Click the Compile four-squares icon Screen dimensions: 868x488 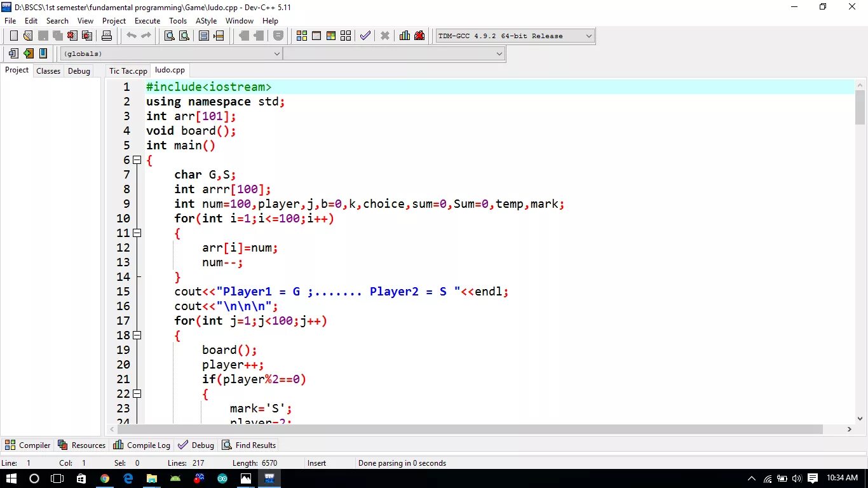pyautogui.click(x=302, y=36)
